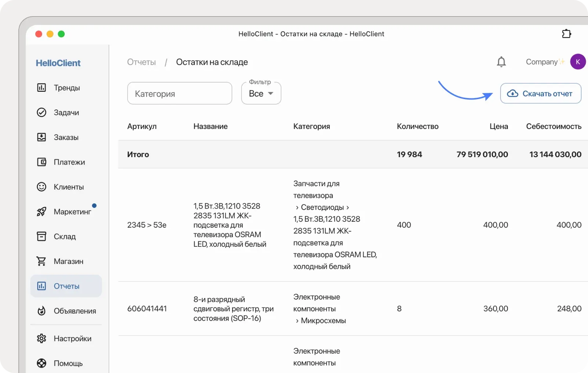This screenshot has height=373, width=588.
Task: Open the Клиенты smiley icon
Action: click(x=42, y=187)
